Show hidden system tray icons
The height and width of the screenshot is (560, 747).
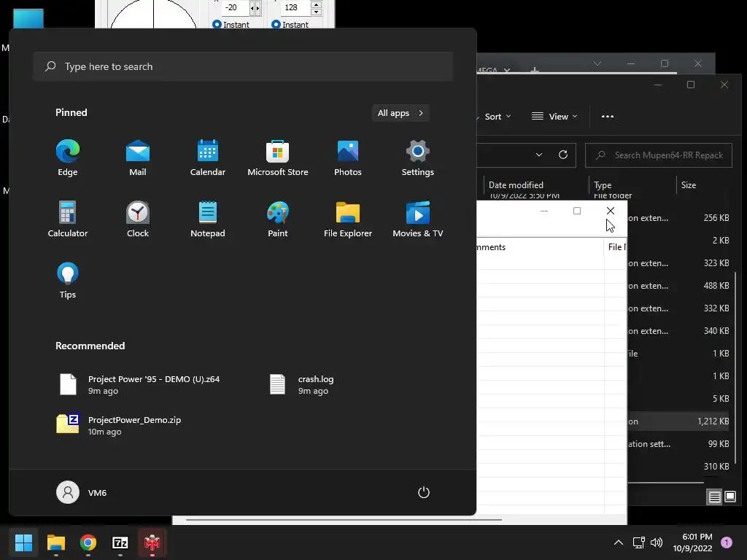click(x=619, y=542)
